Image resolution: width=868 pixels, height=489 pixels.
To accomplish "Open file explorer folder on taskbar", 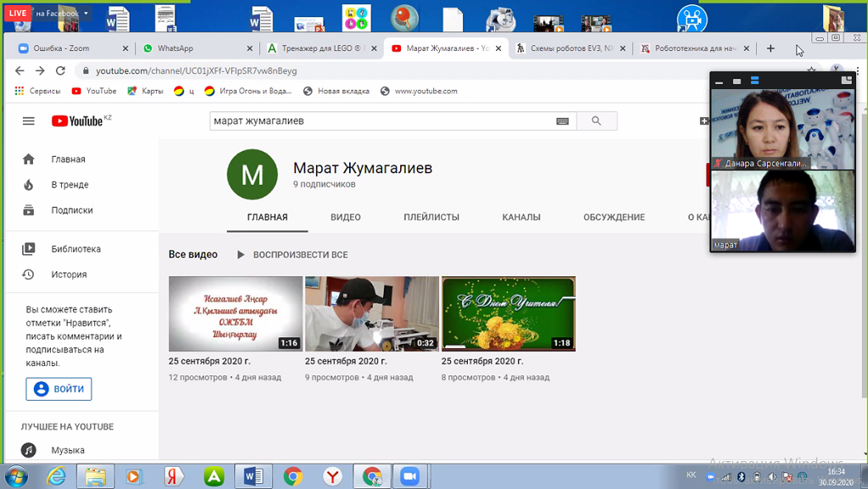I will point(95,476).
